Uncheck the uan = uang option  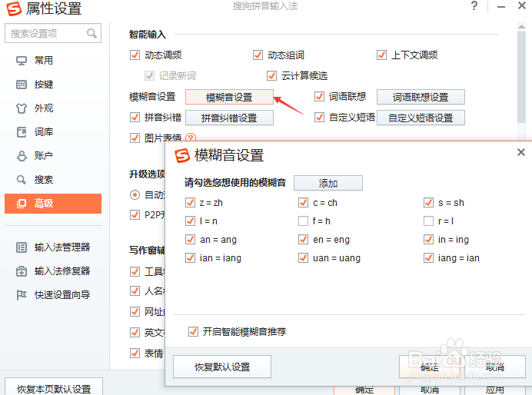pos(303,258)
